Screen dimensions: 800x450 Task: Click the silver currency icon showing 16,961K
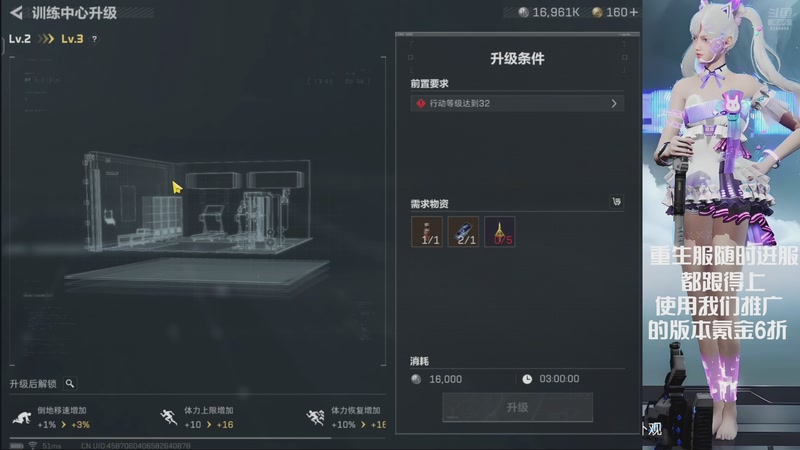click(523, 12)
